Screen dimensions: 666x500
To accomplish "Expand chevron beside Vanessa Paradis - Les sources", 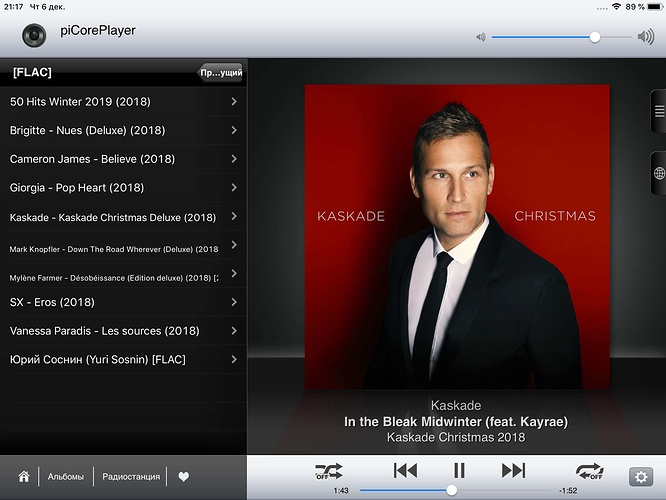I will 234,331.
